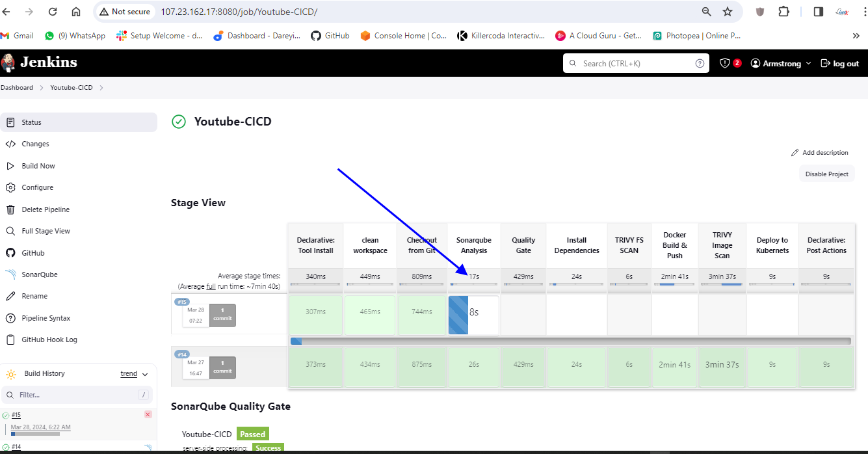
Task: Expand Youtube-CICD breadcrumb chevron
Action: pyautogui.click(x=101, y=87)
